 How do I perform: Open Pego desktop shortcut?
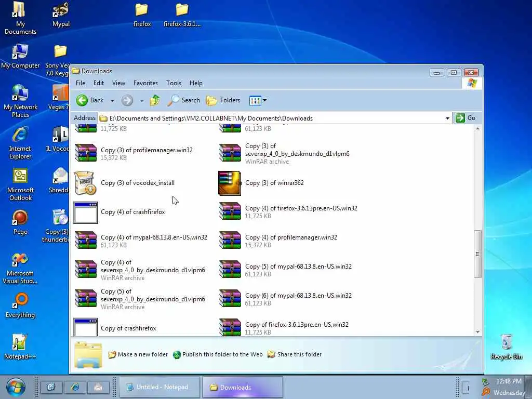[20, 222]
